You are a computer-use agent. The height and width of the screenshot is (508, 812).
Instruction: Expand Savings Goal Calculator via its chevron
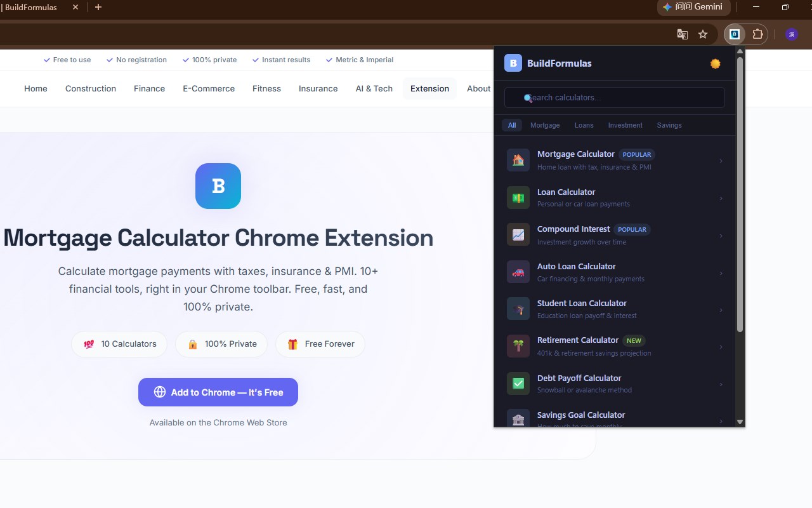click(x=721, y=421)
